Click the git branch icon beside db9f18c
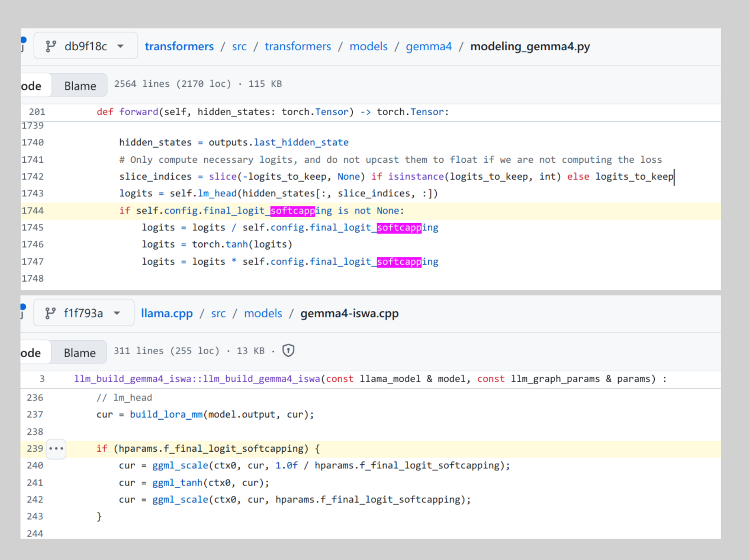 [51, 46]
